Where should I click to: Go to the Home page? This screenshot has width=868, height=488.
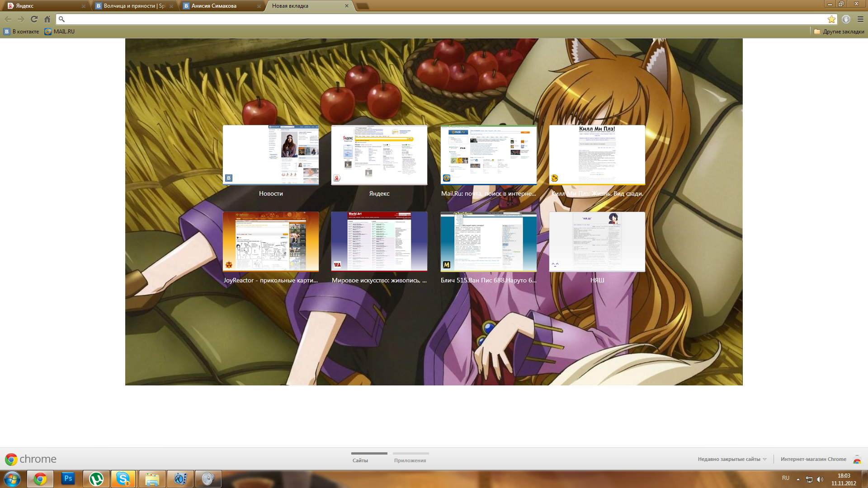(x=47, y=19)
